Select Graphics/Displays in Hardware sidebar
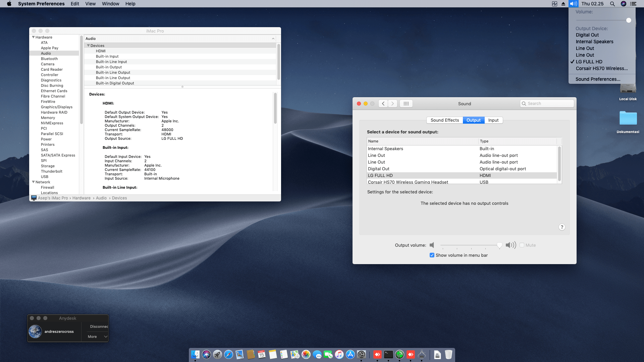This screenshot has height=362, width=644. tap(57, 107)
